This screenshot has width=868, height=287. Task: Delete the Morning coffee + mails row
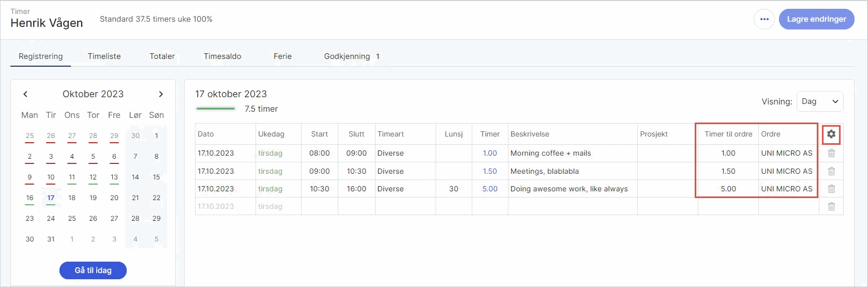tap(831, 153)
